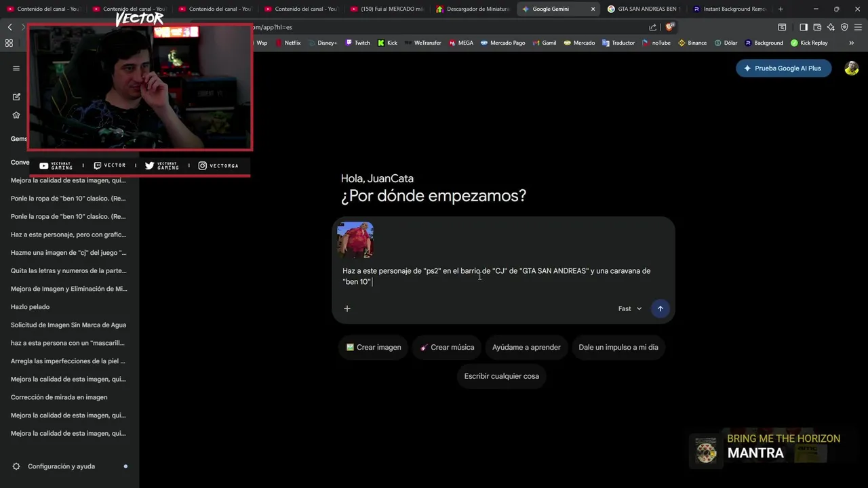Click Dale un impulso a mi día chip
Image resolution: width=868 pixels, height=488 pixels.
click(x=618, y=347)
